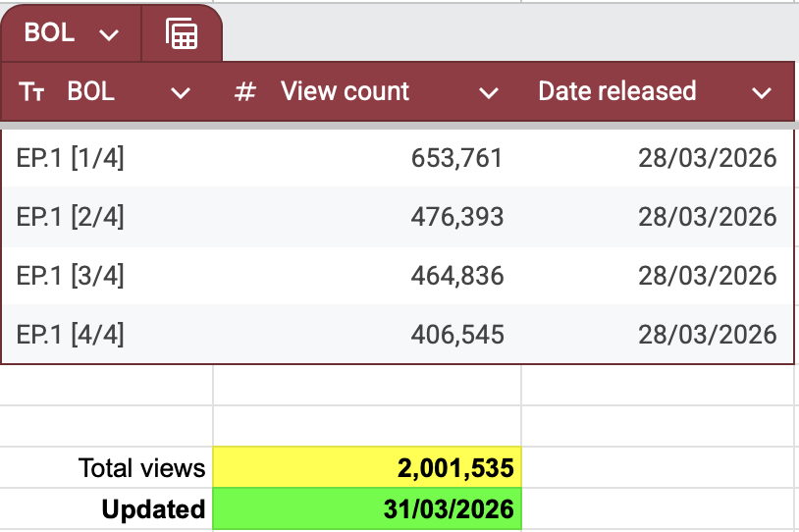Image resolution: width=799 pixels, height=532 pixels.
Task: Select the green 31/03/2026 cell
Action: (x=367, y=509)
